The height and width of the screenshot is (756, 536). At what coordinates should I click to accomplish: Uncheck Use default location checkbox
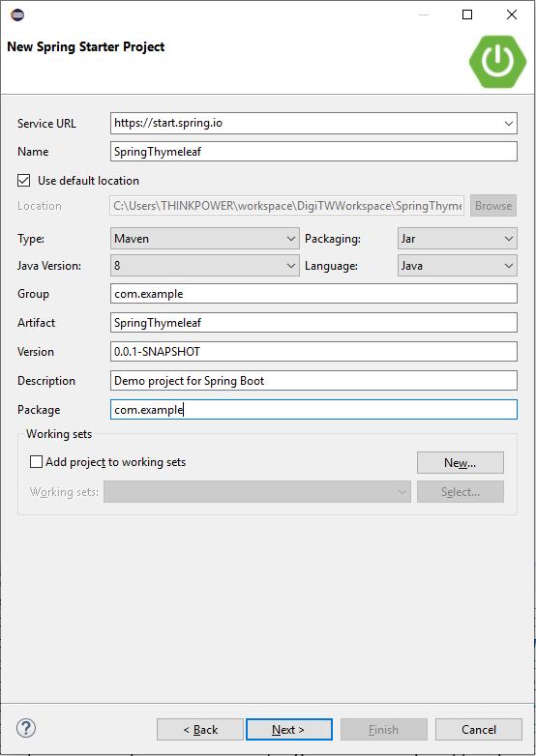tap(23, 181)
